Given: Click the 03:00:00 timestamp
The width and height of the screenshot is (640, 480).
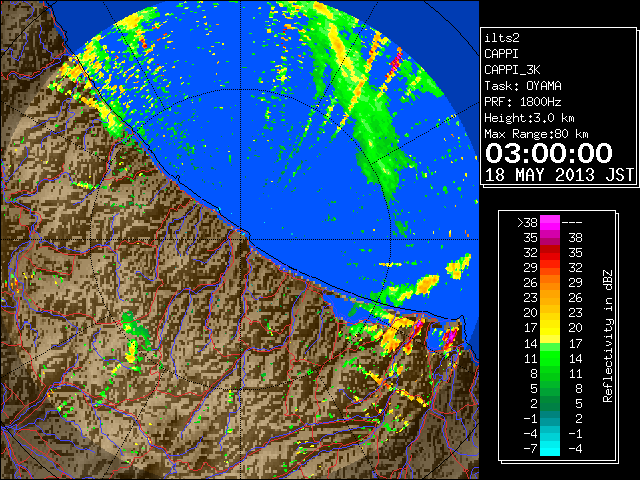Looking at the screenshot, I should (x=549, y=153).
